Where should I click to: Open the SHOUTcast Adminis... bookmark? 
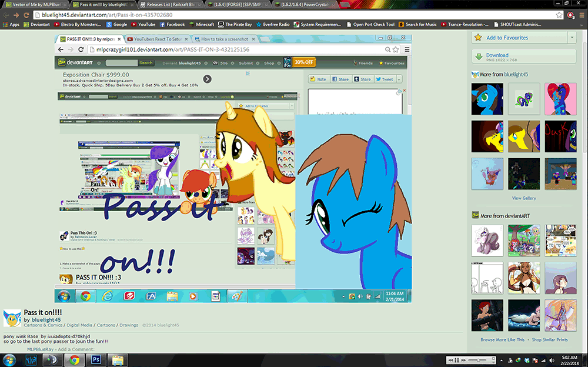pyautogui.click(x=517, y=24)
